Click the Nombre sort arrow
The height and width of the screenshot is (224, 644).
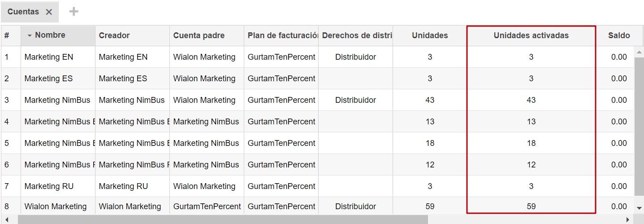30,35
